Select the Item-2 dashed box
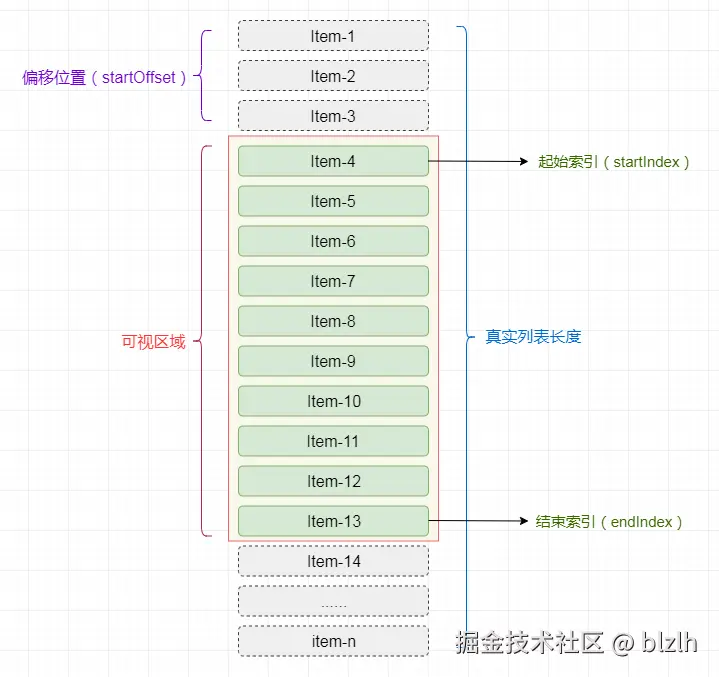Viewport: 719px width, 677px height. click(x=333, y=76)
